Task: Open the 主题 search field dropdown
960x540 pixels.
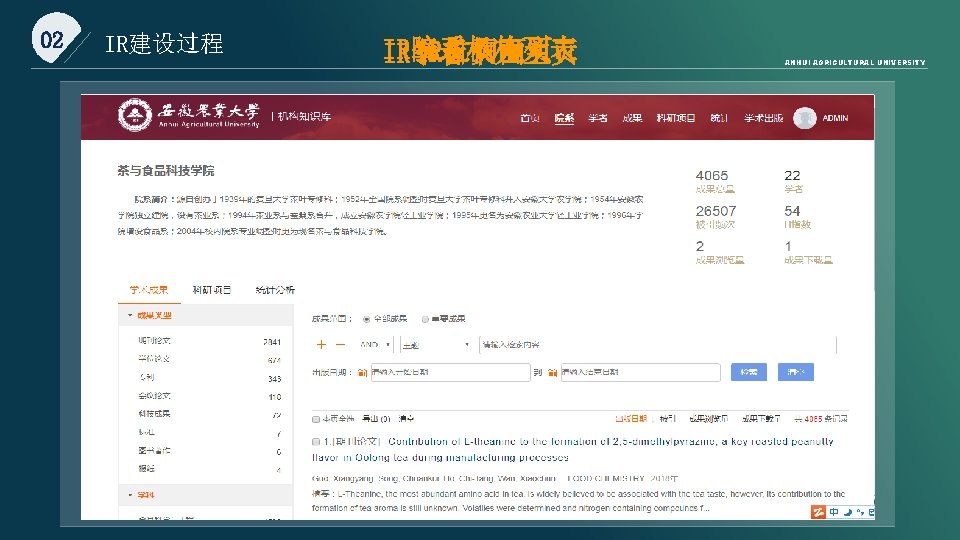Action: (435, 345)
